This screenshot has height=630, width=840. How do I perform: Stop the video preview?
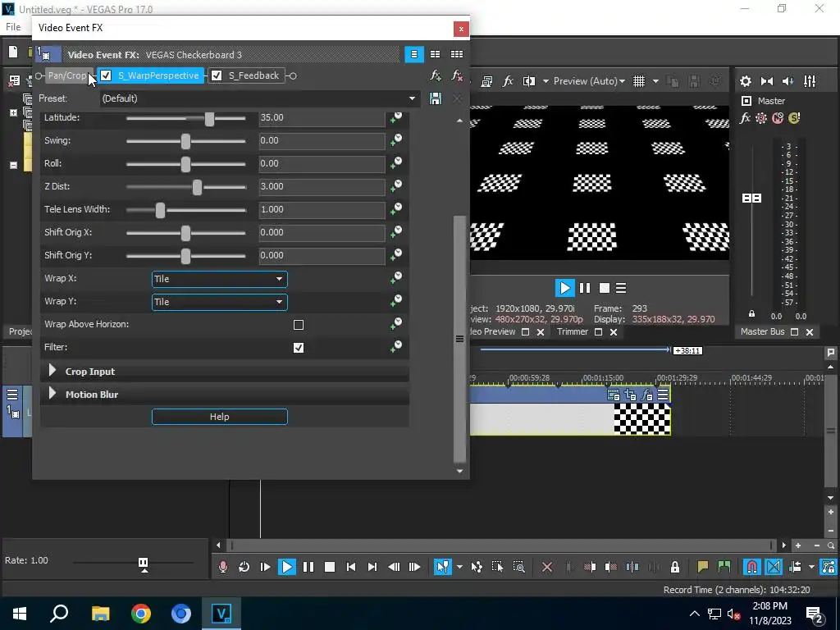click(x=605, y=288)
